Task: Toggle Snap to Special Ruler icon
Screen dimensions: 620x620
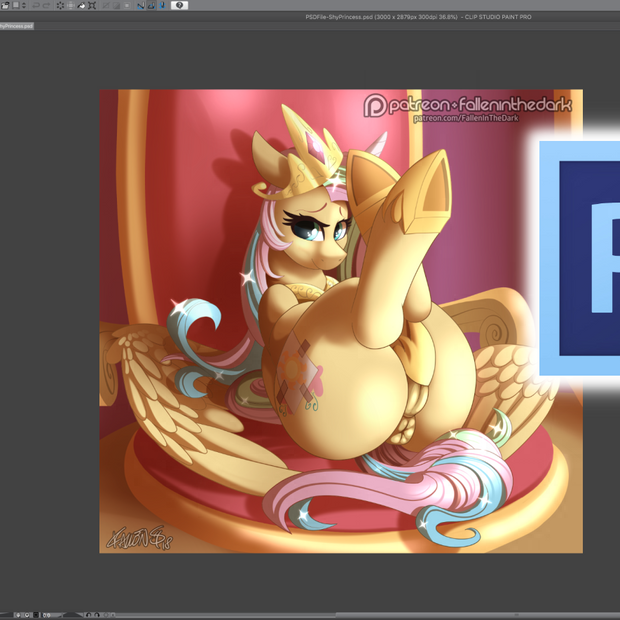Action: tap(151, 5)
